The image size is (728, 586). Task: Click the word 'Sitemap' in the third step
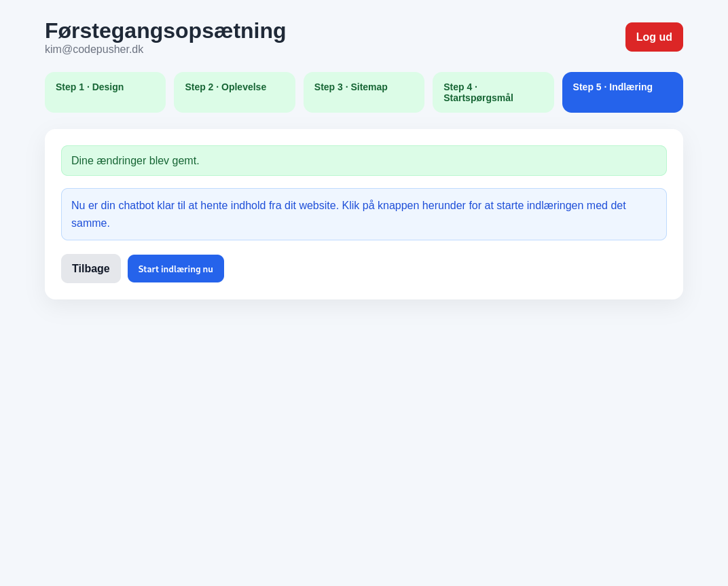coord(369,87)
